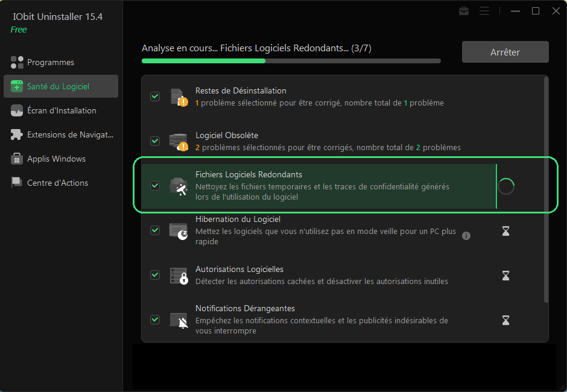The width and height of the screenshot is (567, 392).
Task: Go to the Programmes section
Action: [x=61, y=62]
